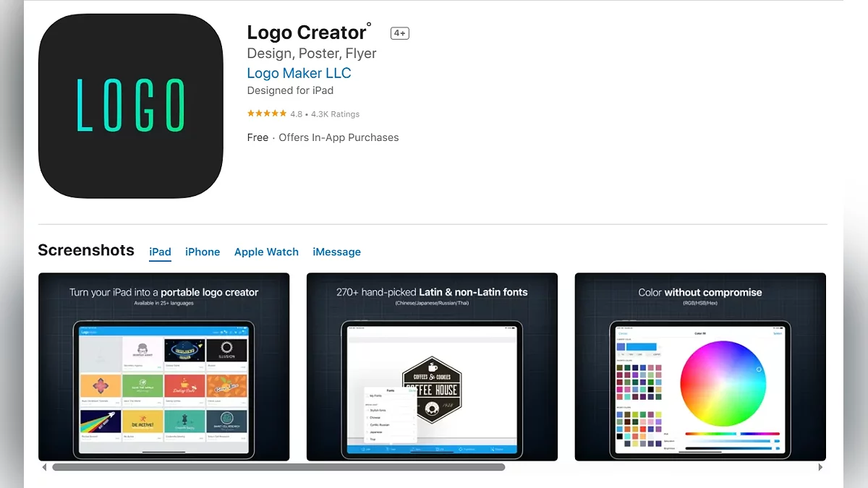Open the Color without compromise screenshot

click(x=700, y=367)
